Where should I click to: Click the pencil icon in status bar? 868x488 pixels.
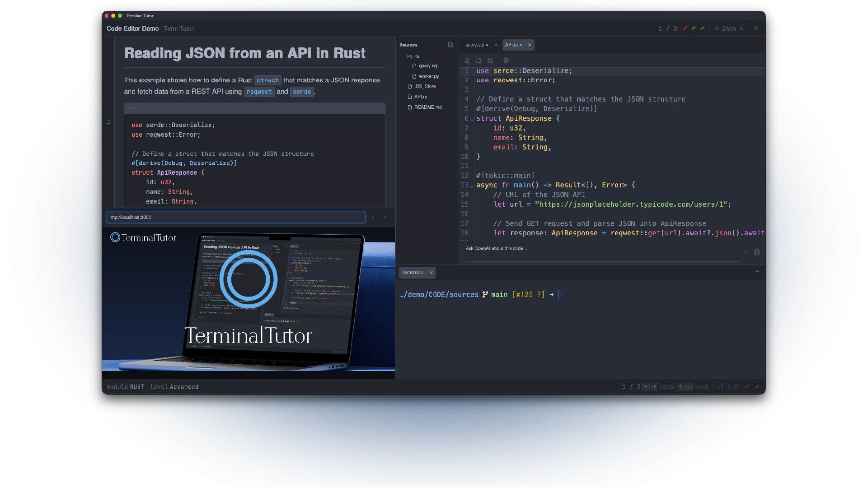747,387
